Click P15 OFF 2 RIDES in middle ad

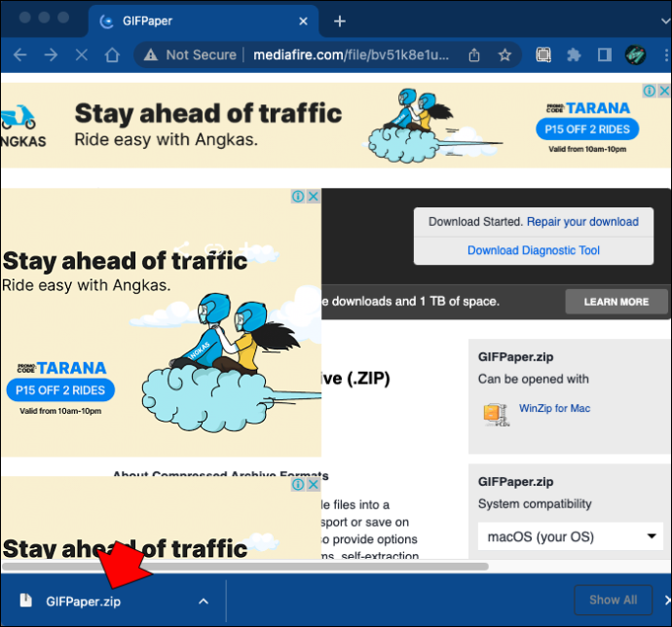[60, 390]
